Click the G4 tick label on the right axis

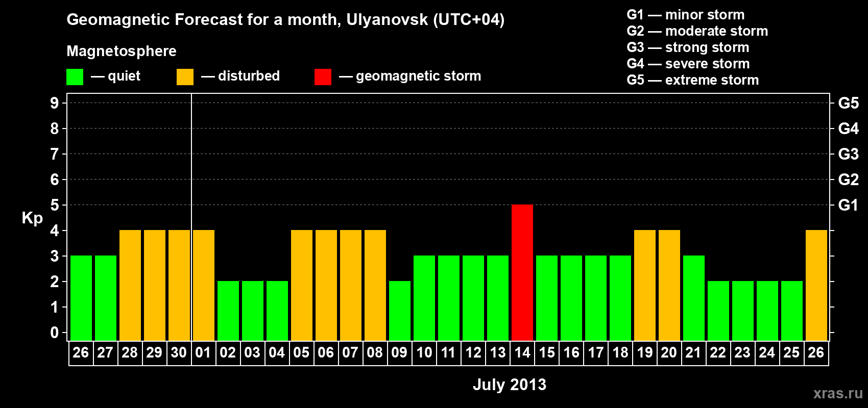pos(849,129)
